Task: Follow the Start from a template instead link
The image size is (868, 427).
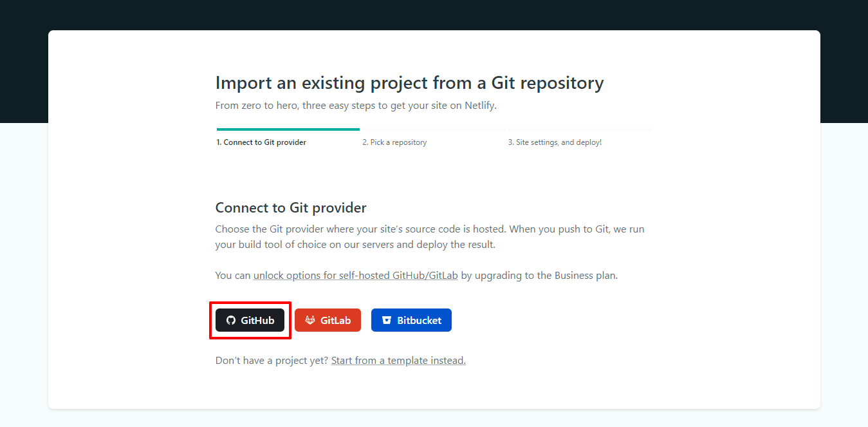Action: coord(398,361)
